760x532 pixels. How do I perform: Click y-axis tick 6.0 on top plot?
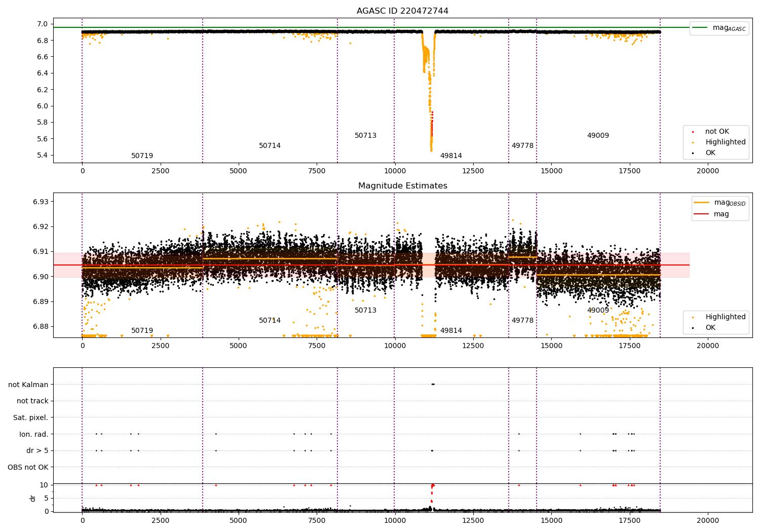(42, 106)
